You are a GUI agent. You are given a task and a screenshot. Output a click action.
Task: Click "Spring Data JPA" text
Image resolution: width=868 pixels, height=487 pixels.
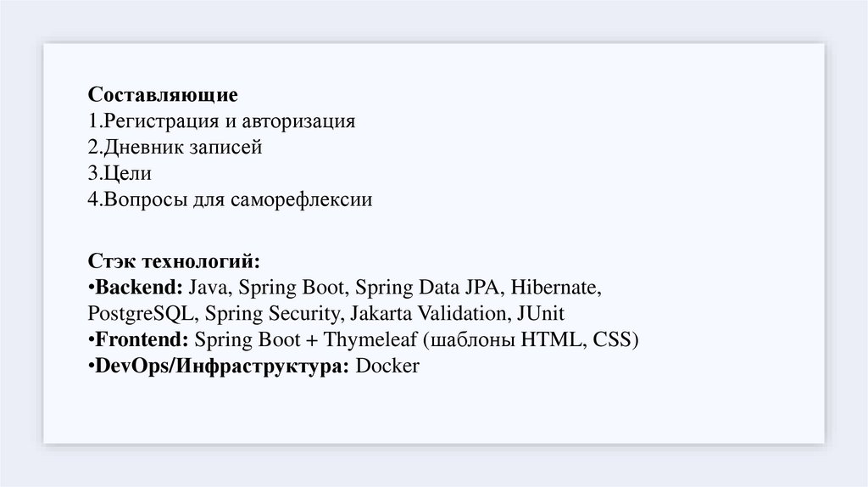pos(434,285)
